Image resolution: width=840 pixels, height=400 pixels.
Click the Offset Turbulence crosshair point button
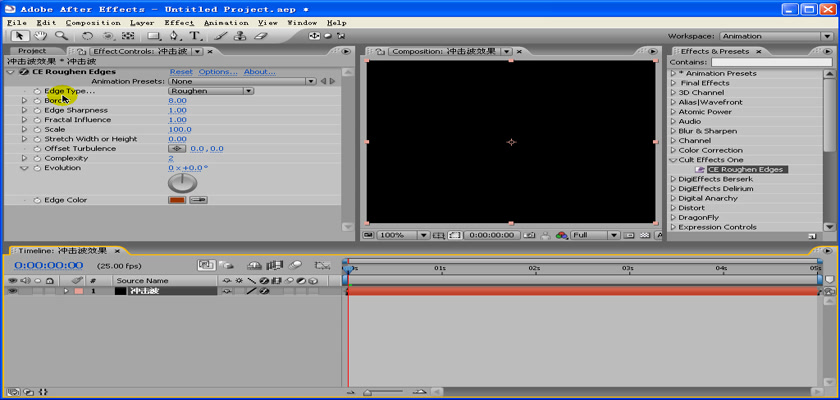(x=177, y=149)
